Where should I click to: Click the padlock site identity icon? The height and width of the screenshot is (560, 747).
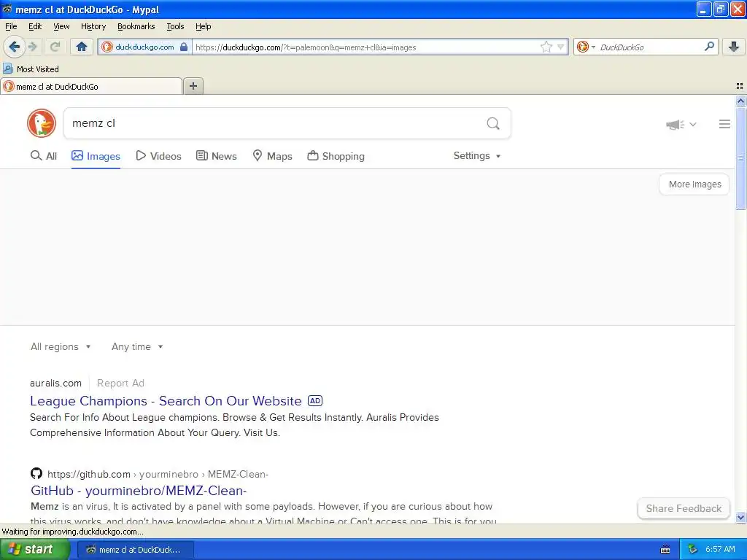[x=184, y=47]
